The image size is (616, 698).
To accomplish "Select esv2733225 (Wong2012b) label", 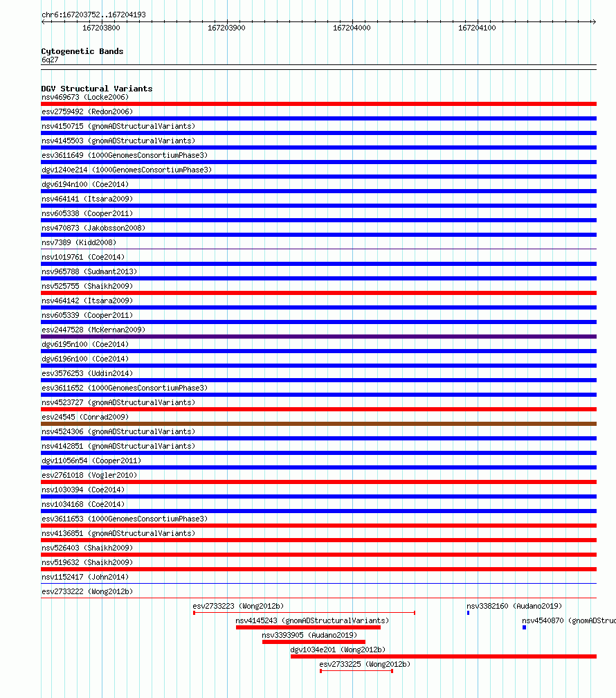I will pos(365,664).
